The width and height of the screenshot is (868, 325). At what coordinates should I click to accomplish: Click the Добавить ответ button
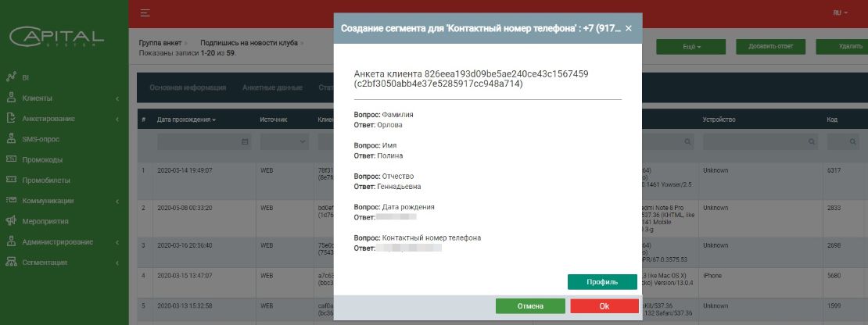coord(770,46)
